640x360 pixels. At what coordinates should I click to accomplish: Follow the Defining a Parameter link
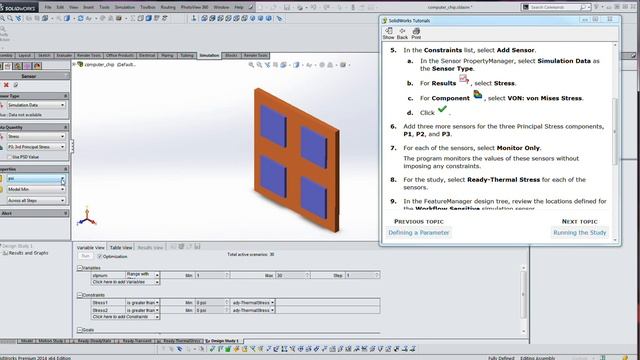pos(418,233)
